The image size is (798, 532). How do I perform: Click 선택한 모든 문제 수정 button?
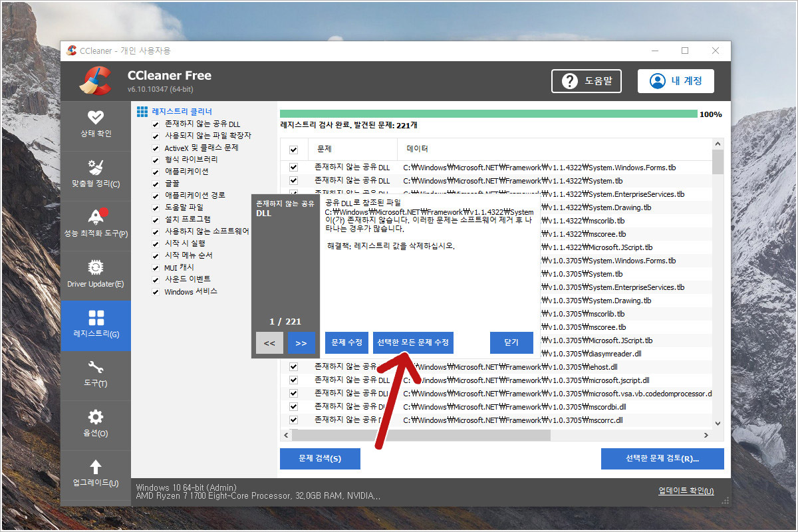pyautogui.click(x=413, y=342)
